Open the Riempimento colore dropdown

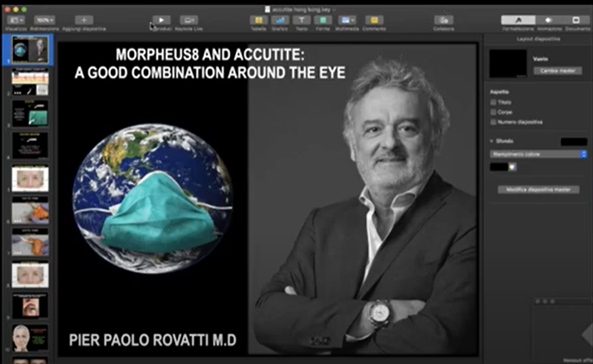(538, 154)
